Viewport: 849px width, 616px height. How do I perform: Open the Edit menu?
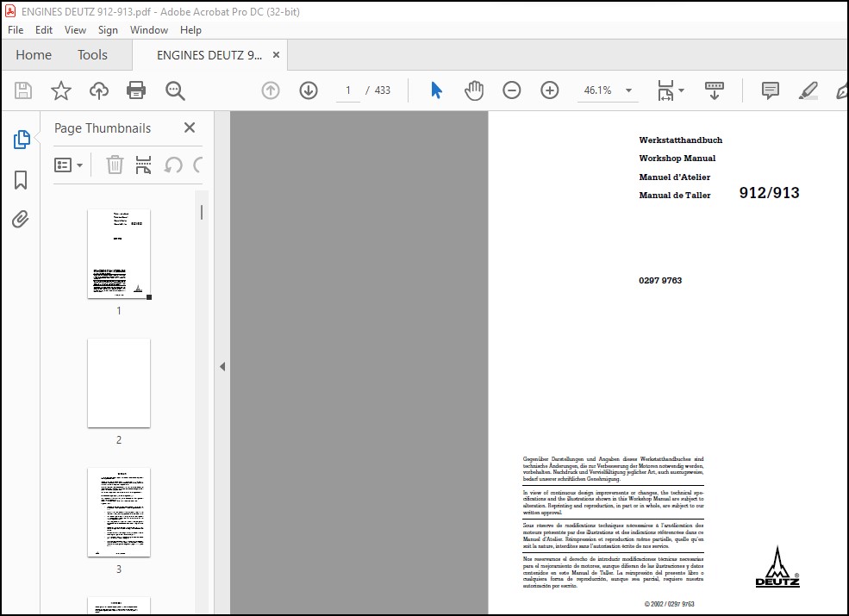pyautogui.click(x=44, y=30)
